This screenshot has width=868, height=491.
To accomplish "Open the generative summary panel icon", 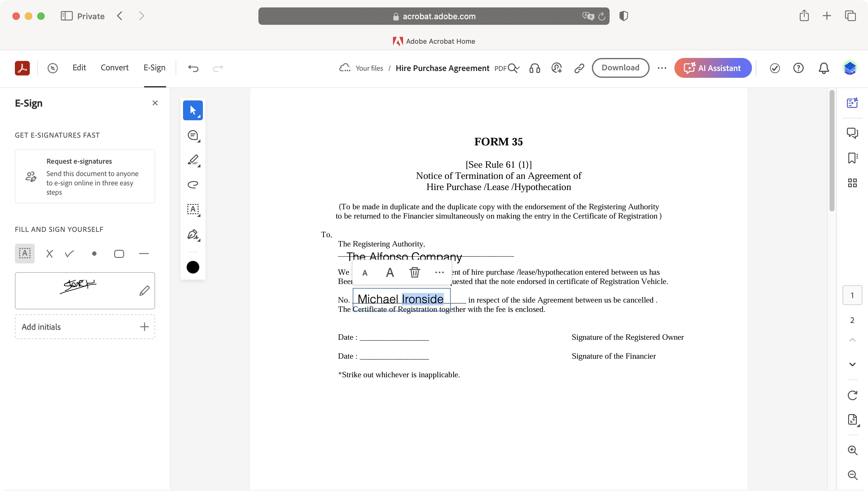I will pos(852,103).
